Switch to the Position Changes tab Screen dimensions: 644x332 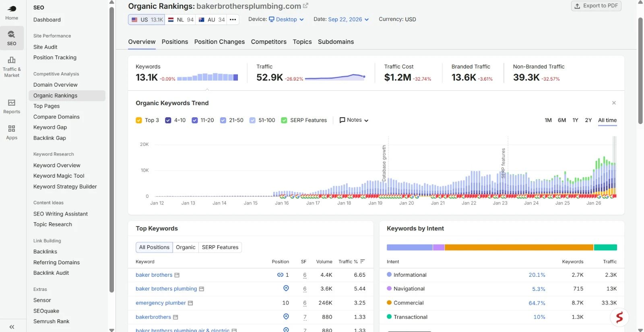point(219,42)
